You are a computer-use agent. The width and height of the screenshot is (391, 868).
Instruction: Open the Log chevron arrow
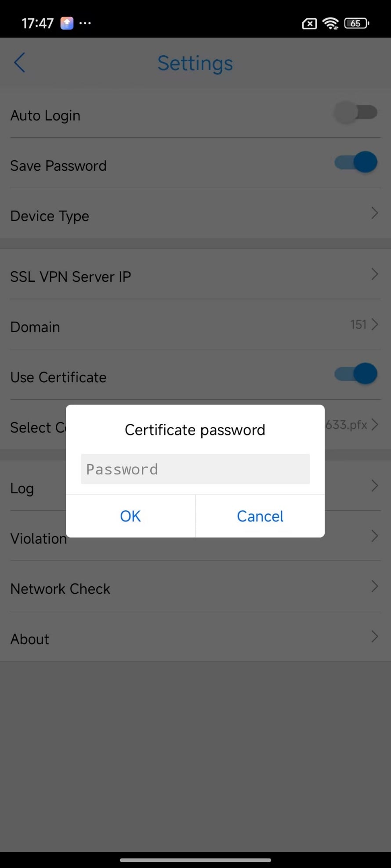point(374,486)
